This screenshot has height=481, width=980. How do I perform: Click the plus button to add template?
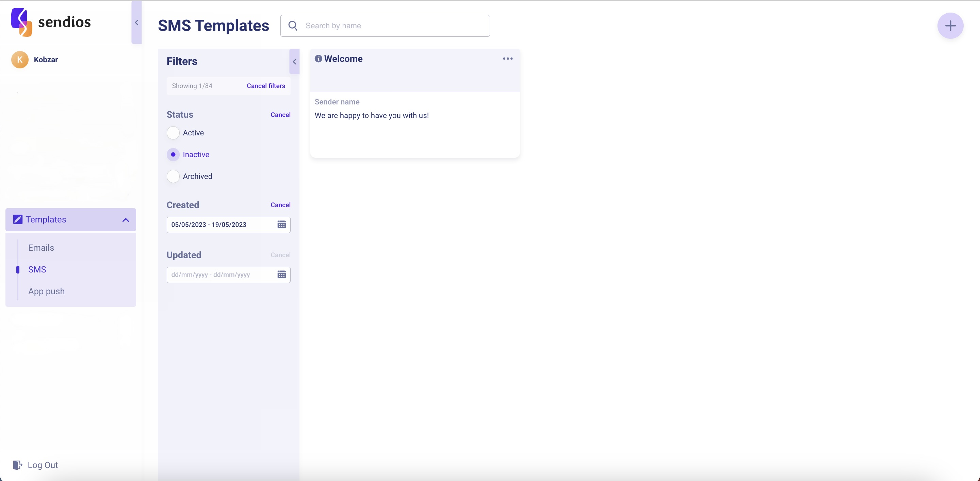950,26
